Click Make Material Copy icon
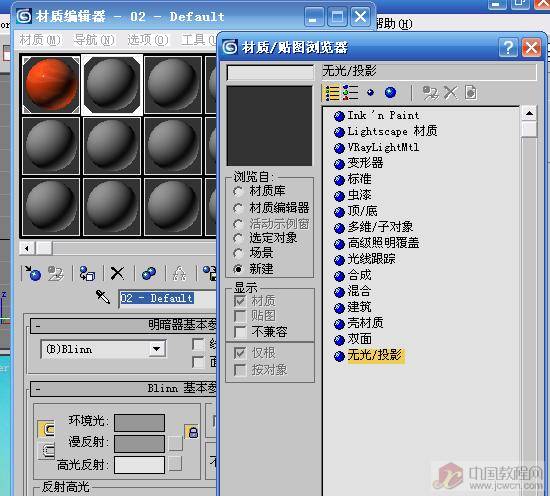 pos(149,273)
